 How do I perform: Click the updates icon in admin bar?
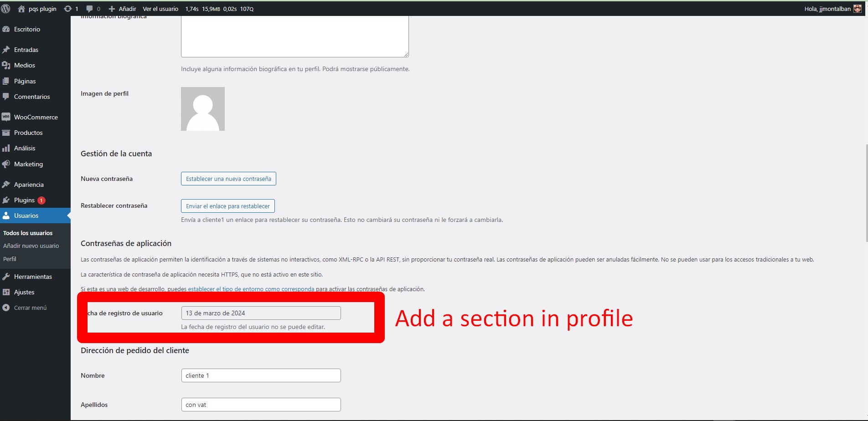pos(68,9)
